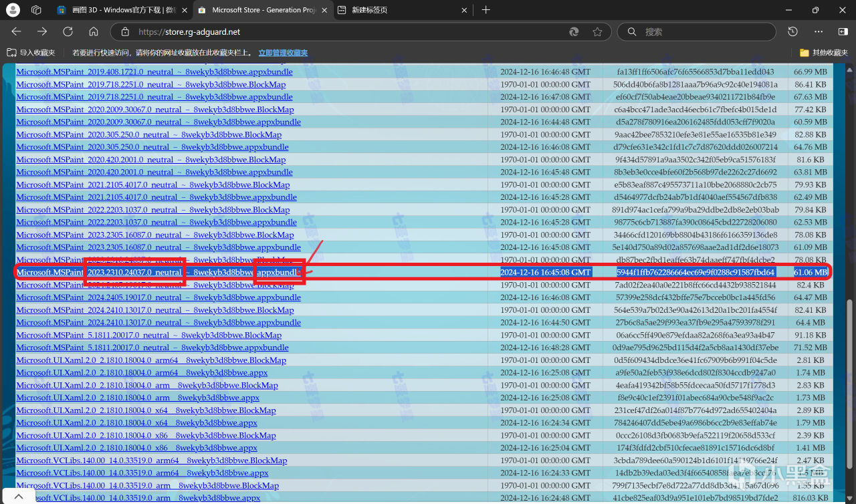Screen dimensions: 856x504
Task: Download MSPaint 5.1811.20017.0 appxbundle
Action: 152,348
